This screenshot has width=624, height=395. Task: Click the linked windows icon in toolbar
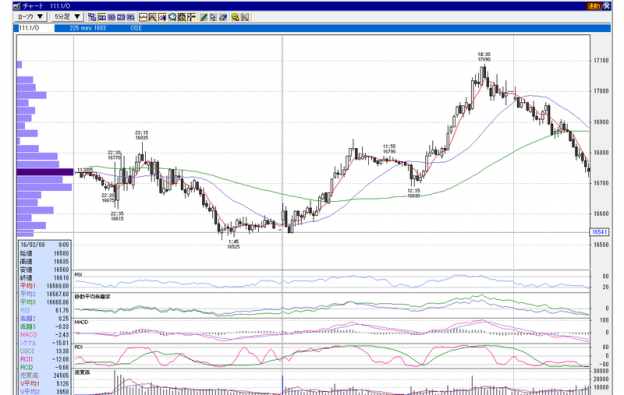(x=92, y=17)
